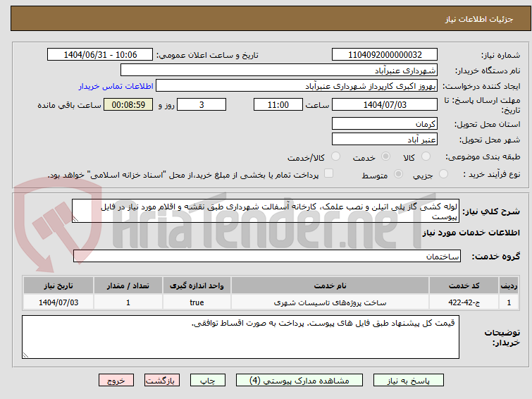Click the unit cell showing true
532x399 pixels.
point(197,302)
